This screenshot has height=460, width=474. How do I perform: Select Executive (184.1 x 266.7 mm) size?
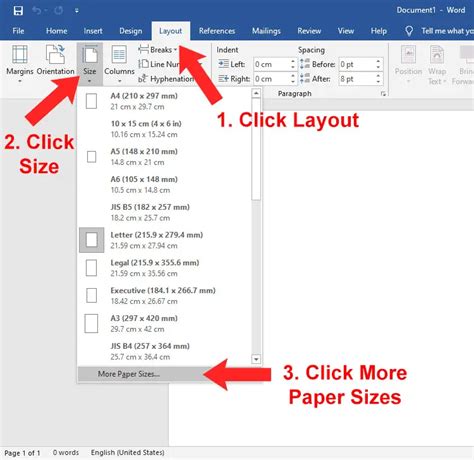(x=165, y=296)
